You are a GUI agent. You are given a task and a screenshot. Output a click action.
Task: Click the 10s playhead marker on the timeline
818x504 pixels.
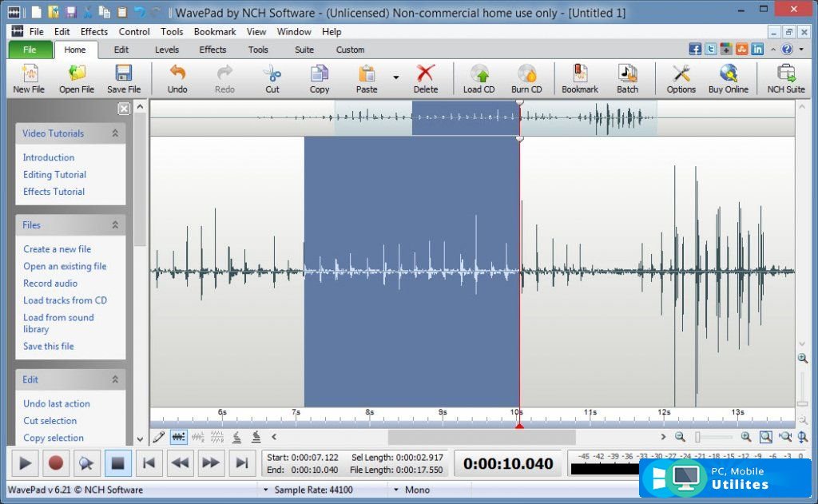[x=519, y=426]
